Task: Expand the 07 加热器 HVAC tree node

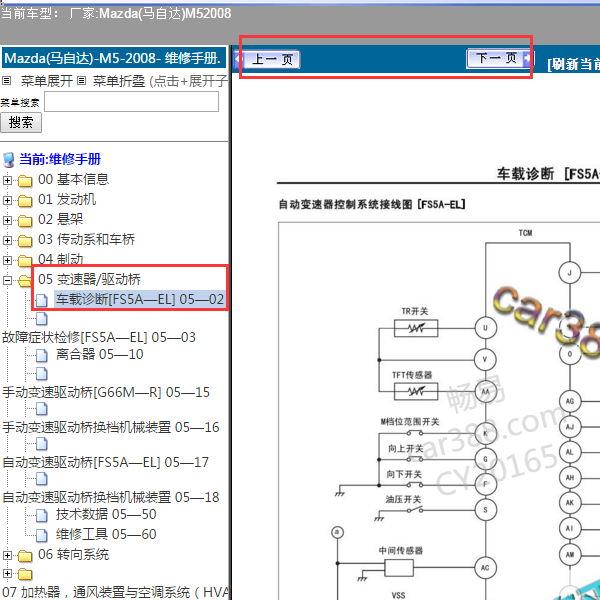Action: [x=7, y=573]
